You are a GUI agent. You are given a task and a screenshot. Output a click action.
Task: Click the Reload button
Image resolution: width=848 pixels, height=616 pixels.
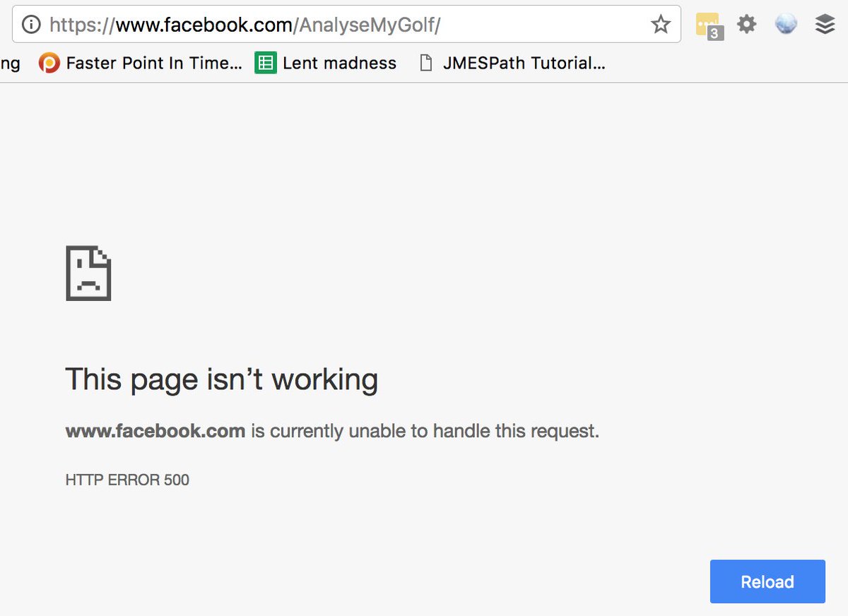(767, 581)
